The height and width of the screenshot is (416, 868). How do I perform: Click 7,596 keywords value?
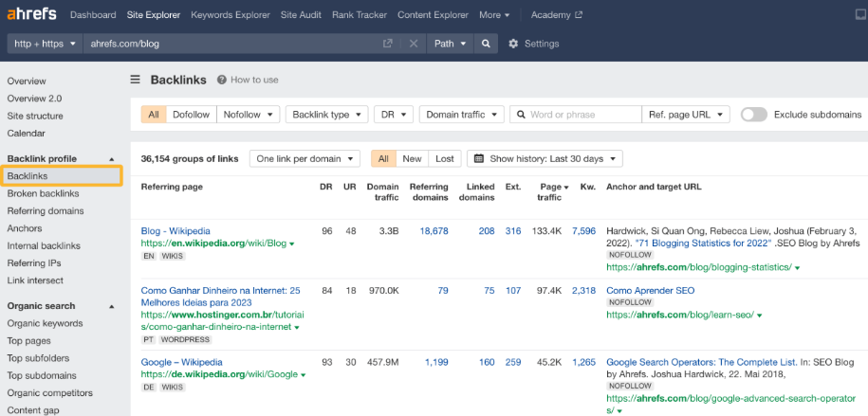pos(584,230)
